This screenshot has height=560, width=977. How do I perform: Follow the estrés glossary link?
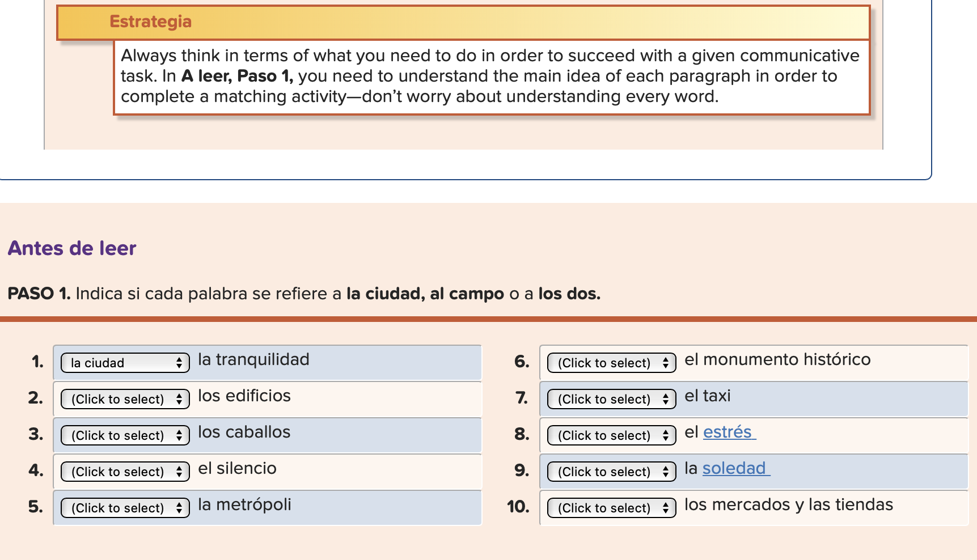click(728, 432)
